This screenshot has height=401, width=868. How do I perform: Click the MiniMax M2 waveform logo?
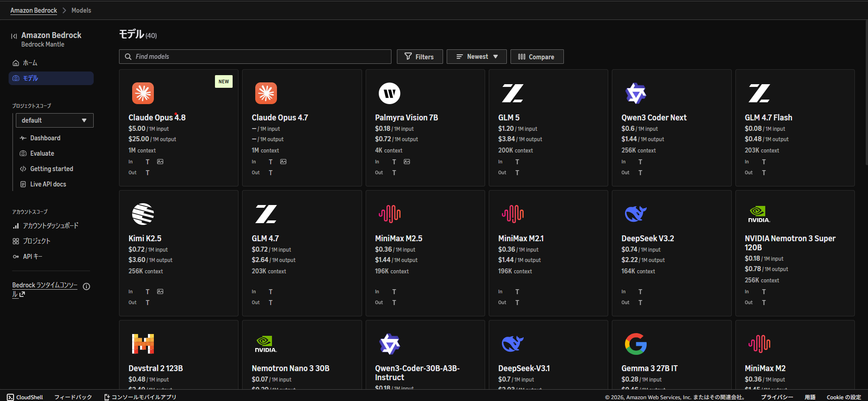tap(759, 344)
